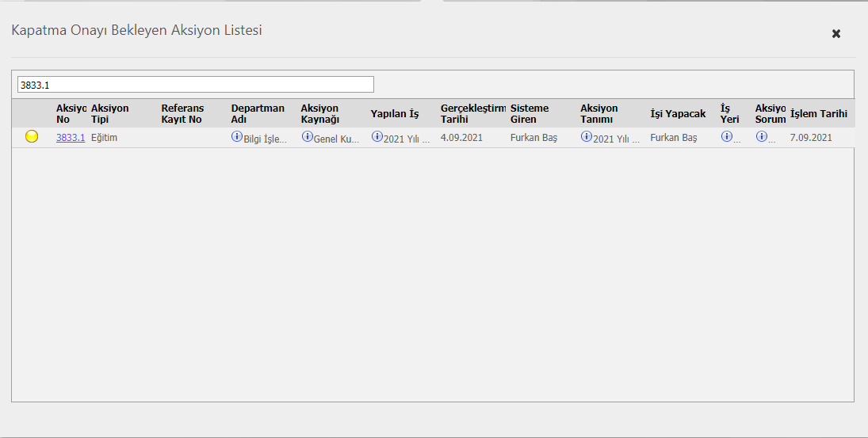Open action number 3833.1 link
Viewport: 868px width, 438px height.
[x=71, y=138]
